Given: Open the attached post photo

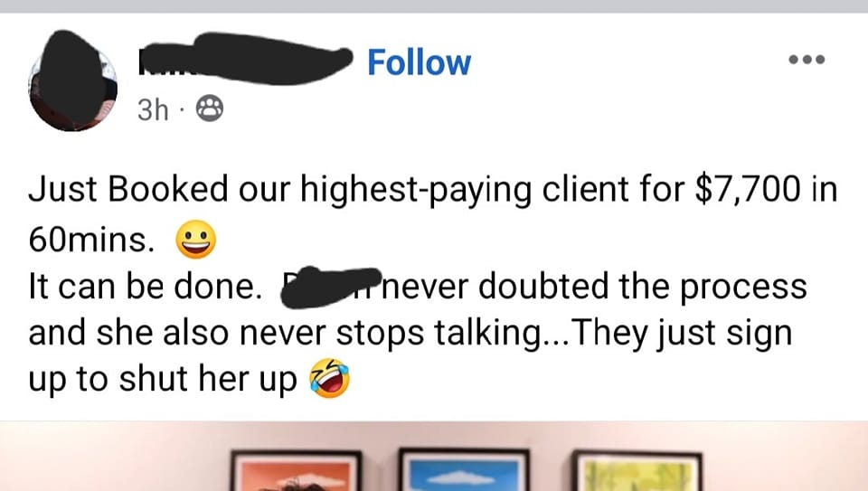Looking at the screenshot, I should click(x=434, y=456).
